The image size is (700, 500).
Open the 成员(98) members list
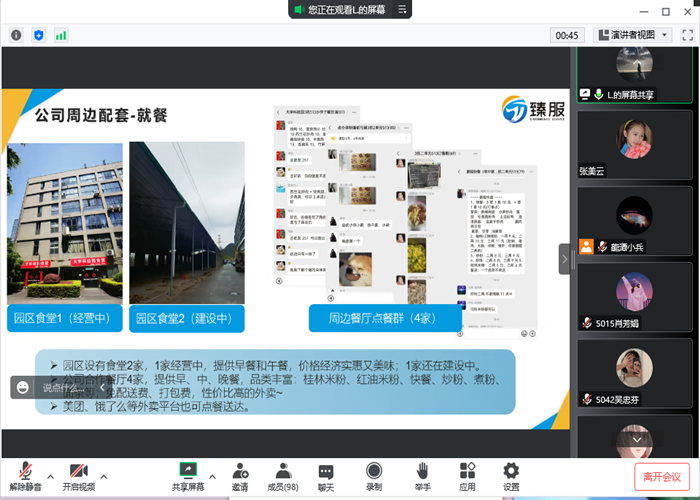tap(283, 475)
